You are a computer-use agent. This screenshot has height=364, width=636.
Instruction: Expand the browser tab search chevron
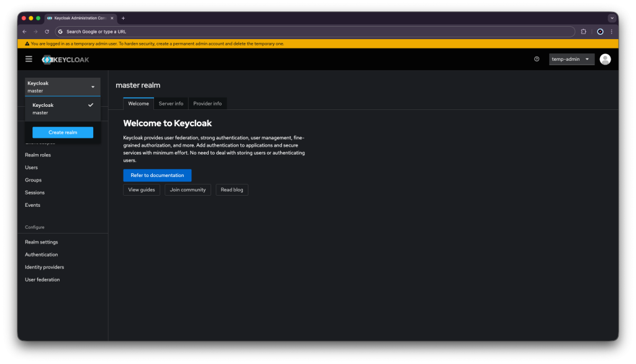[611, 18]
